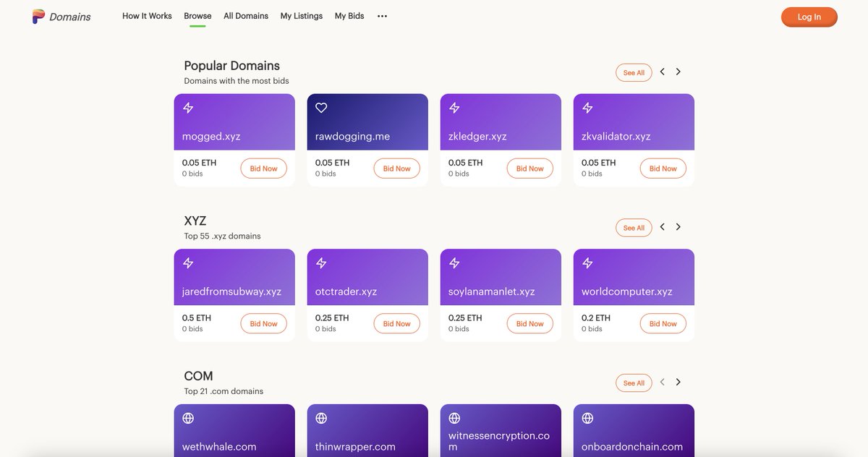The image size is (868, 457).
Task: Click 'Top 21 .com domains' subtitle
Action: (224, 391)
